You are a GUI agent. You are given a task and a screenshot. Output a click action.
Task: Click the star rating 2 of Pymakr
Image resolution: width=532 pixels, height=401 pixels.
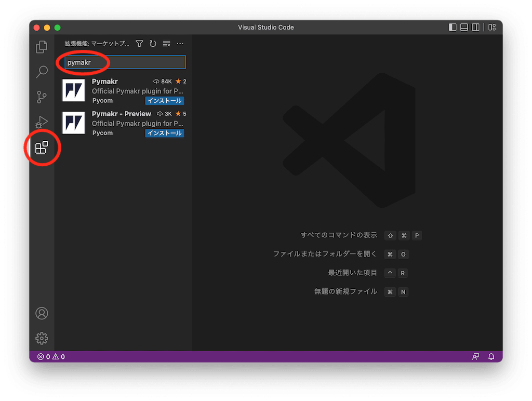(x=181, y=82)
